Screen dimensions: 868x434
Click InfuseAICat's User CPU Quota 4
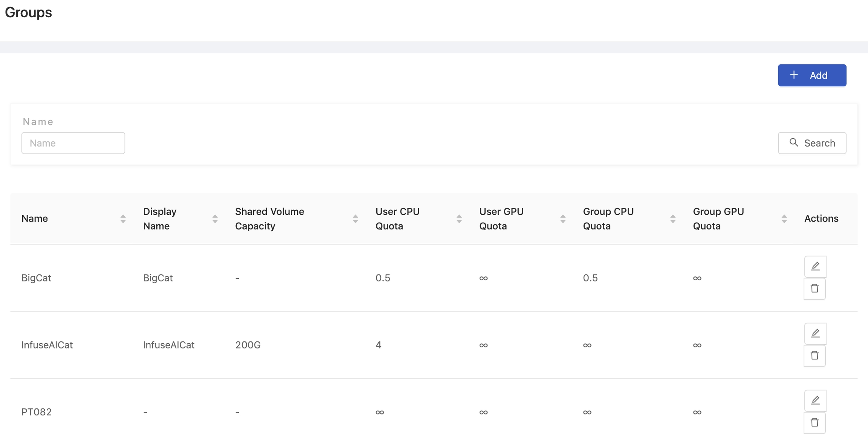379,345
